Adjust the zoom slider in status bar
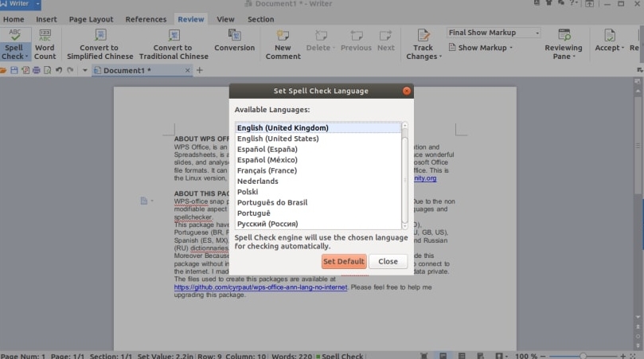The height and width of the screenshot is (359, 644). (583, 355)
